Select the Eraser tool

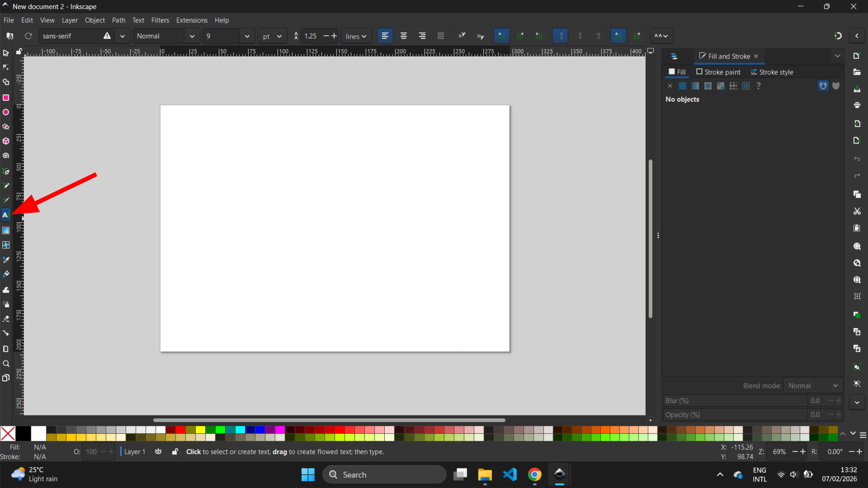point(6,319)
